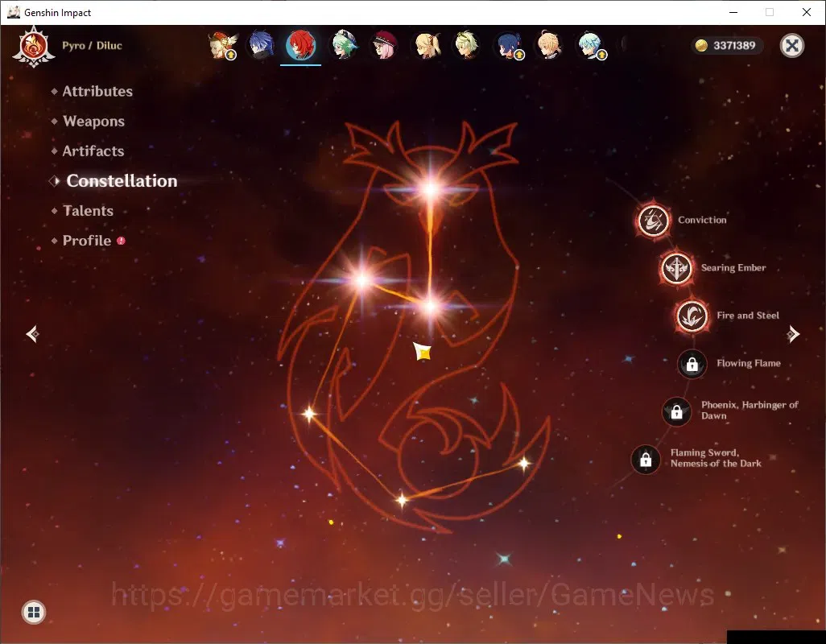
Task: Select the red-haired Diluc avatar
Action: pos(301,45)
